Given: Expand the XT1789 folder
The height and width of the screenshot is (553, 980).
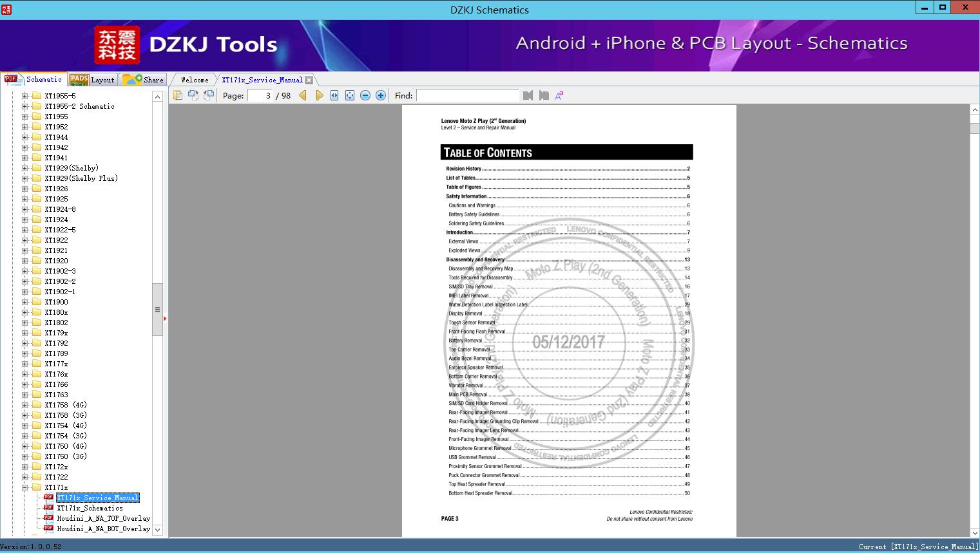Looking at the screenshot, I should click(x=25, y=353).
